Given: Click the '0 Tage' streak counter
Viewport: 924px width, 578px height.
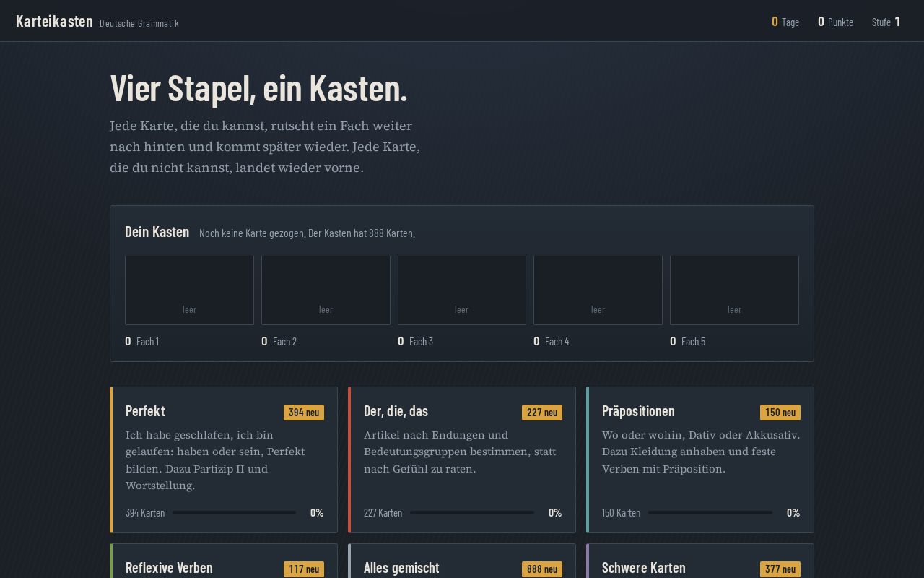Looking at the screenshot, I should [785, 22].
